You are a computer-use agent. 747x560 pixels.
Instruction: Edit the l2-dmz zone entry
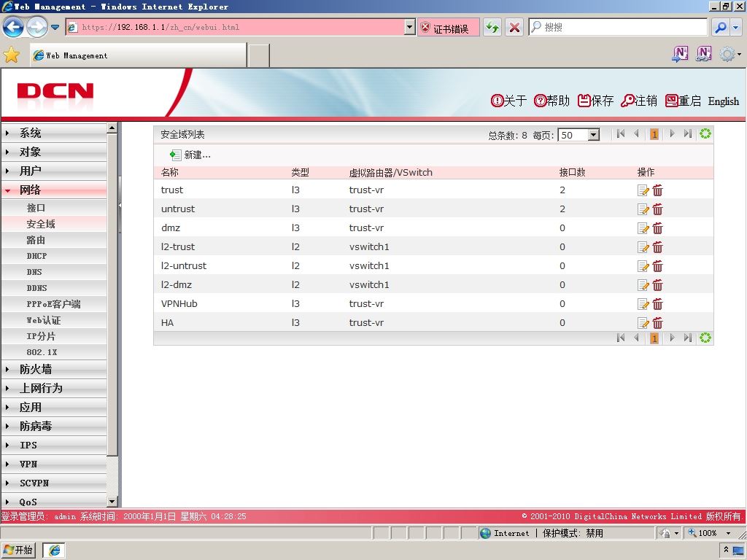[x=643, y=285]
